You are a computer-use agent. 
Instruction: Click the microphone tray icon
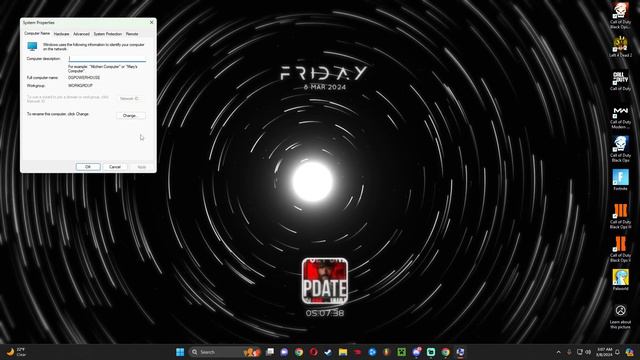point(569,352)
